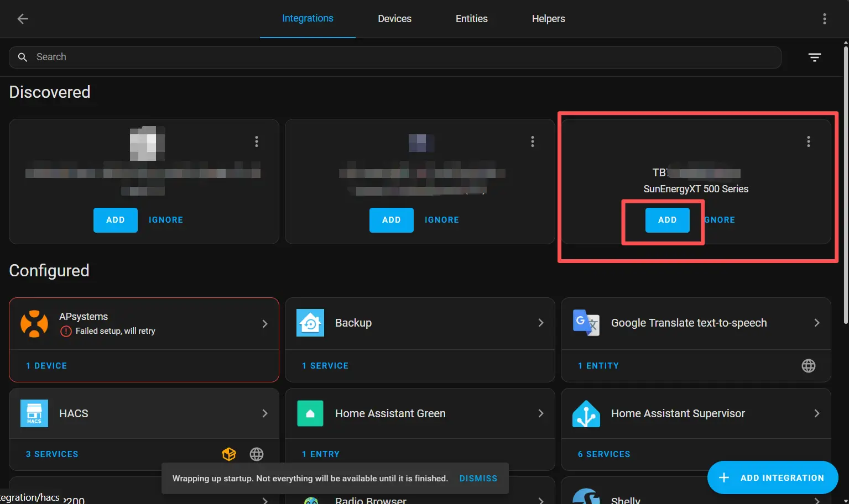This screenshot has width=849, height=504.
Task: Click the orange custom integration box icon
Action: point(229,454)
